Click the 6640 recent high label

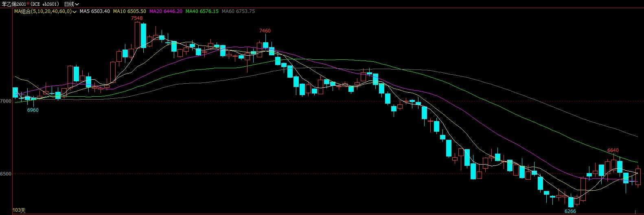click(x=613, y=150)
